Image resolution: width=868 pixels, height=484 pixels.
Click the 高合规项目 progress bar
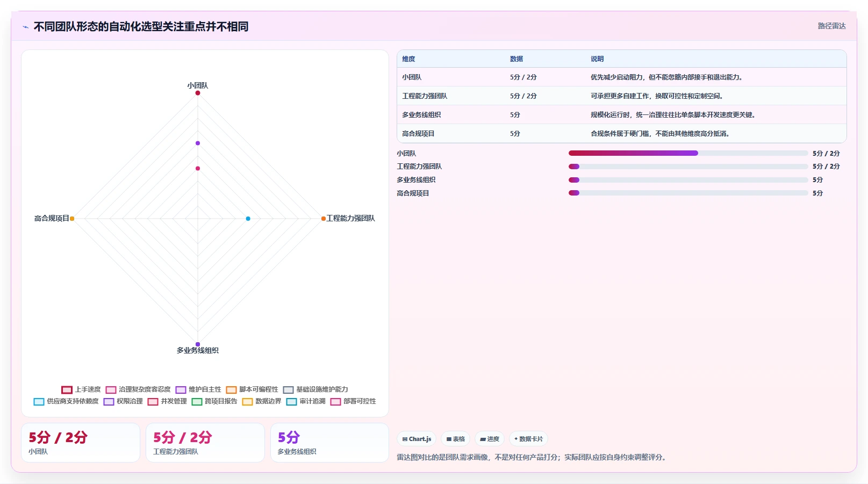point(688,193)
